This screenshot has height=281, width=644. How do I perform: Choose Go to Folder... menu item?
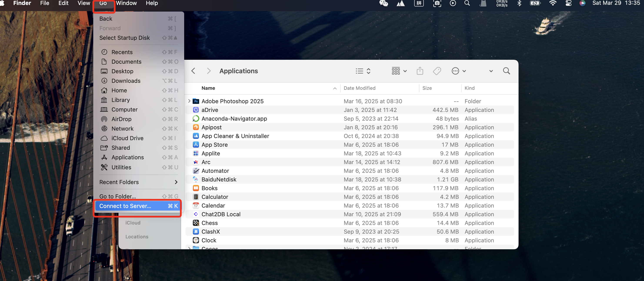click(x=138, y=196)
